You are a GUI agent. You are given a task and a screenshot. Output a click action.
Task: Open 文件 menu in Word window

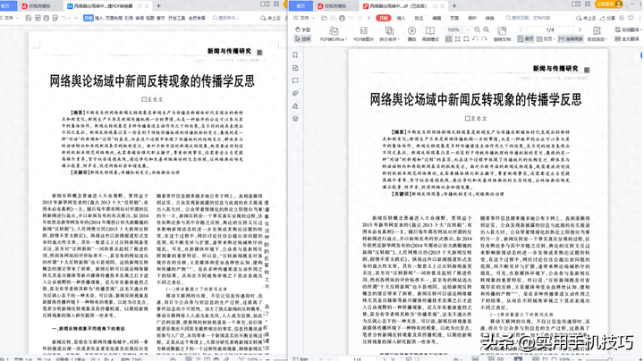click(9, 18)
